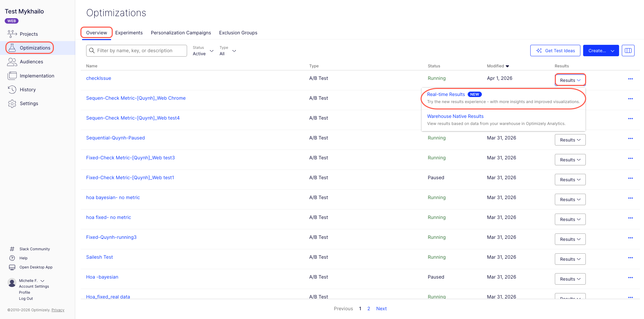Switch to the Experiments tab

point(129,33)
